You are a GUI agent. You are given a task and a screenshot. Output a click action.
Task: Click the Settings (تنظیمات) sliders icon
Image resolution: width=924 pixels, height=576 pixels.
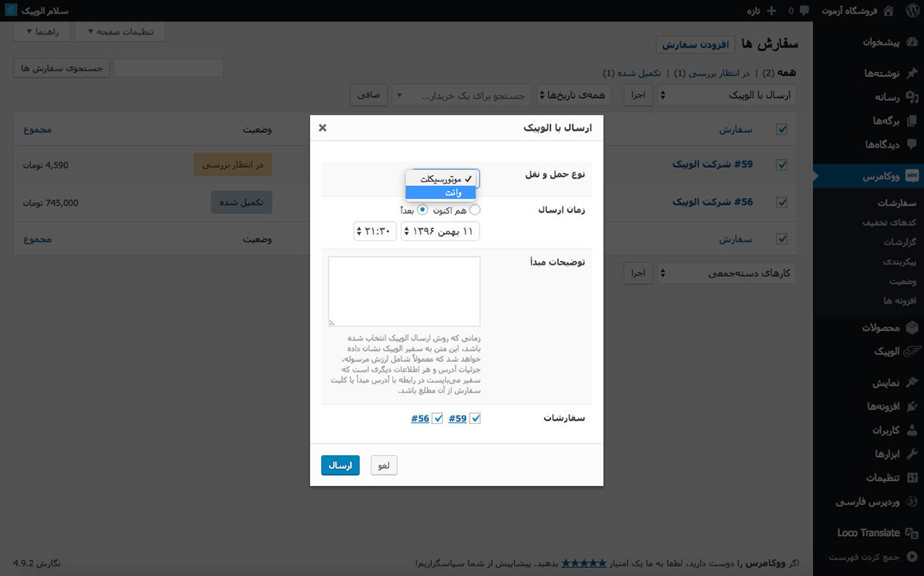tap(912, 478)
